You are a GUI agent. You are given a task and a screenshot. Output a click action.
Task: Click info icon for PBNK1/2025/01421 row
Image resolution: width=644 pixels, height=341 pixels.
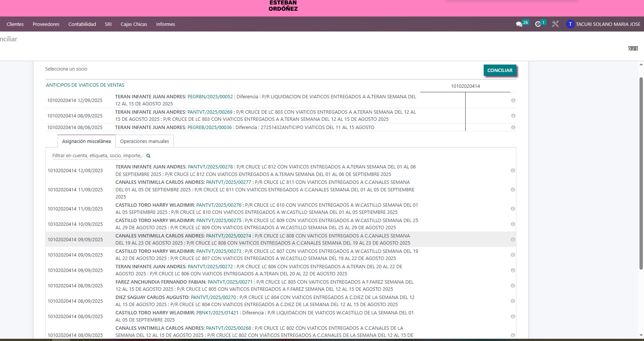click(x=513, y=316)
